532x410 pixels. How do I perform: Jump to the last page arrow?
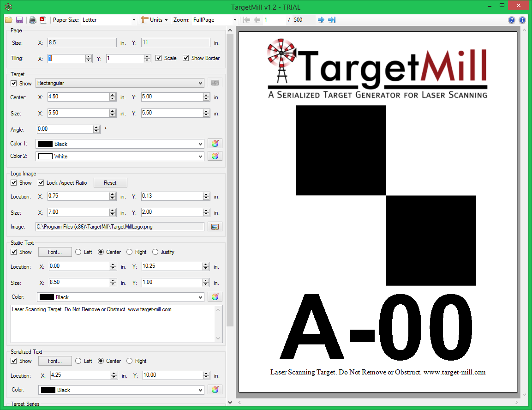point(332,20)
